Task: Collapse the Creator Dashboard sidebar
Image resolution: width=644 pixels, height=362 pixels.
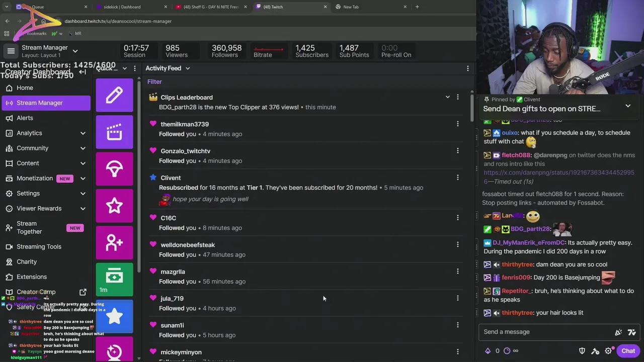Action: tap(83, 72)
